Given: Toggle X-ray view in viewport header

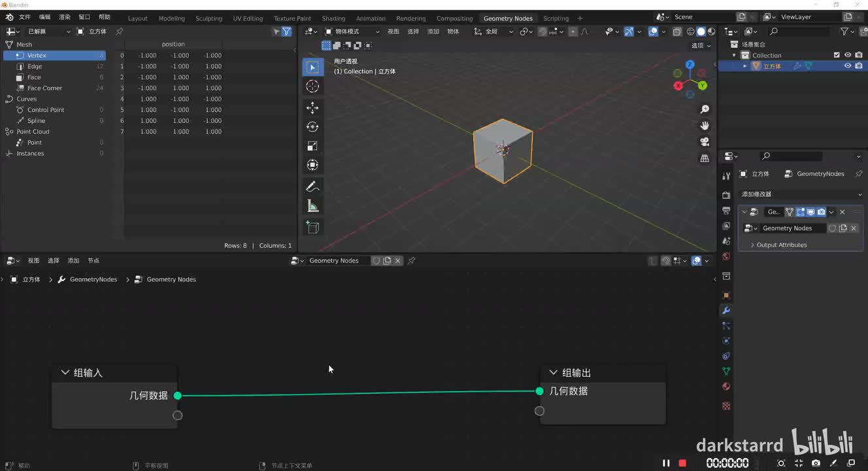Looking at the screenshot, I should point(677,31).
